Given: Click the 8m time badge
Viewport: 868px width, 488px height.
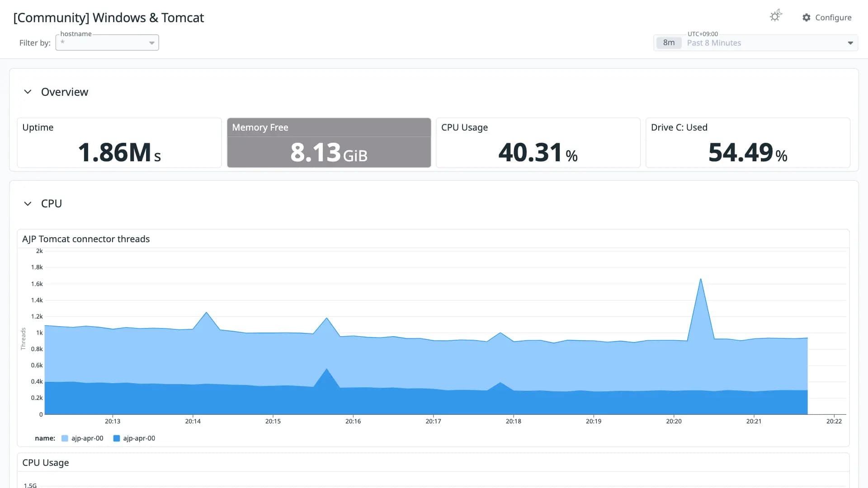Looking at the screenshot, I should click(x=669, y=43).
